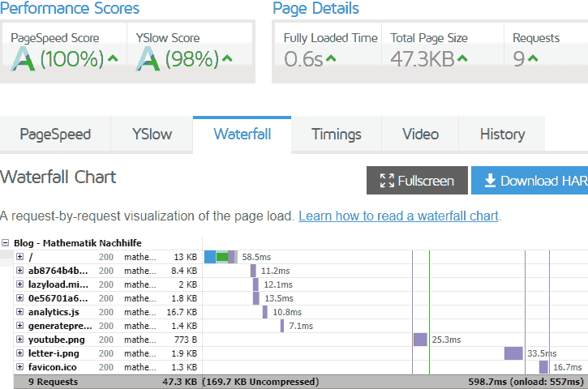This screenshot has width=588, height=389.
Task: Expand the youtube.png request row
Action: [x=20, y=340]
